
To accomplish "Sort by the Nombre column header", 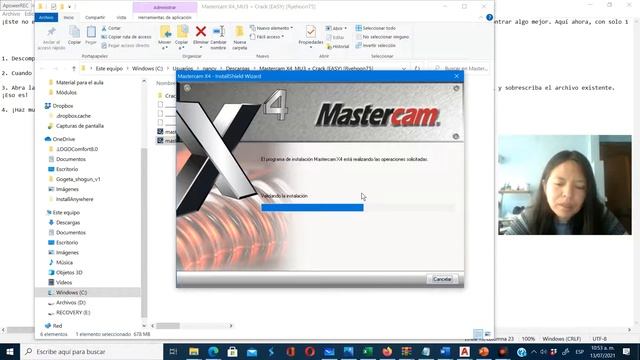I will coord(165,83).
